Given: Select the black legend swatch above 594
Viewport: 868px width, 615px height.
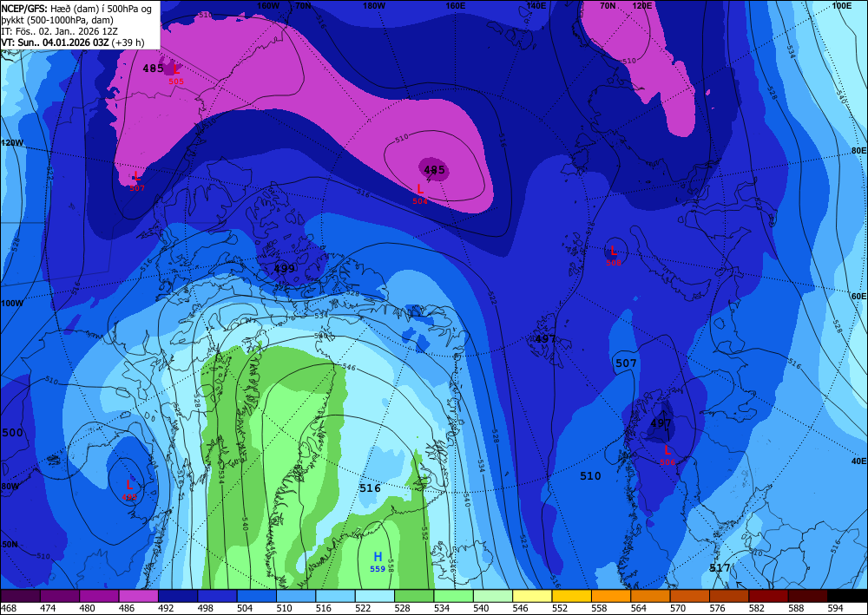Looking at the screenshot, I should (847, 596).
